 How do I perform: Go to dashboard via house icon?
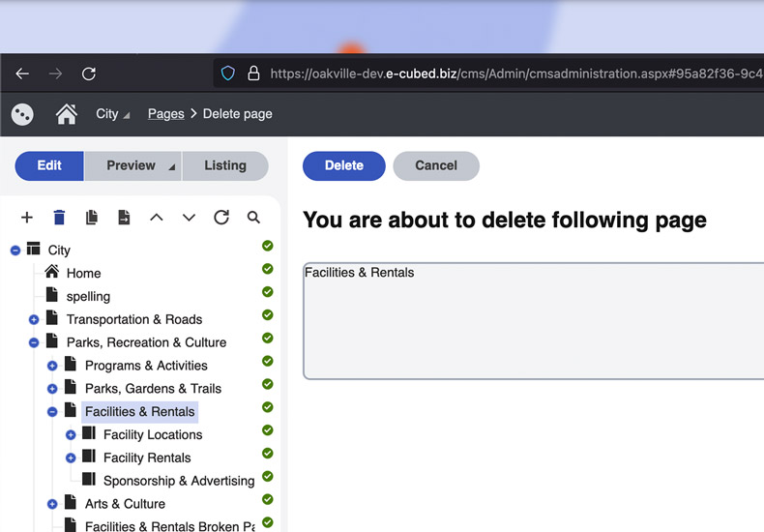click(x=66, y=114)
